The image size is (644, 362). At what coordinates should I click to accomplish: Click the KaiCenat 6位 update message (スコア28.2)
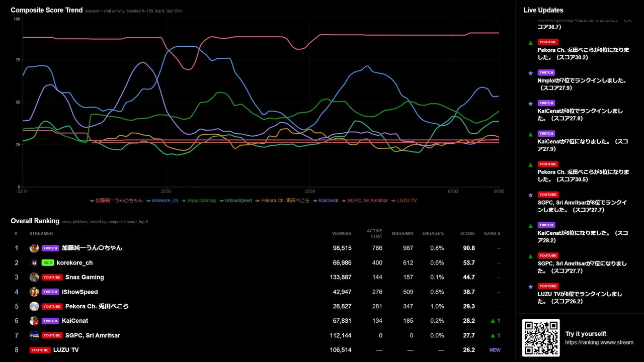[x=583, y=237]
